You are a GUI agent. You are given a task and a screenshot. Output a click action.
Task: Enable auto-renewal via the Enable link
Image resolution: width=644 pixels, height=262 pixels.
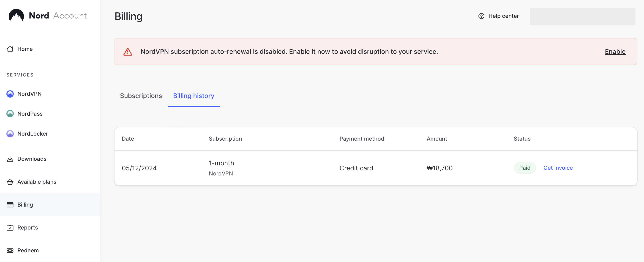coord(615,52)
